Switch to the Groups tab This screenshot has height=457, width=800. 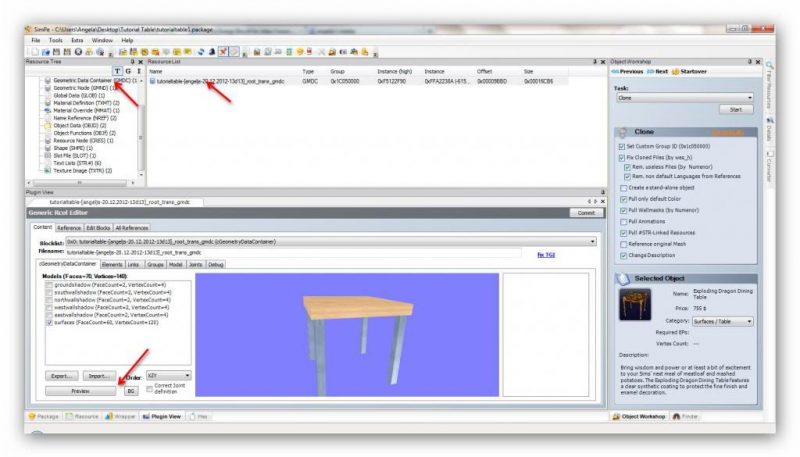155,264
